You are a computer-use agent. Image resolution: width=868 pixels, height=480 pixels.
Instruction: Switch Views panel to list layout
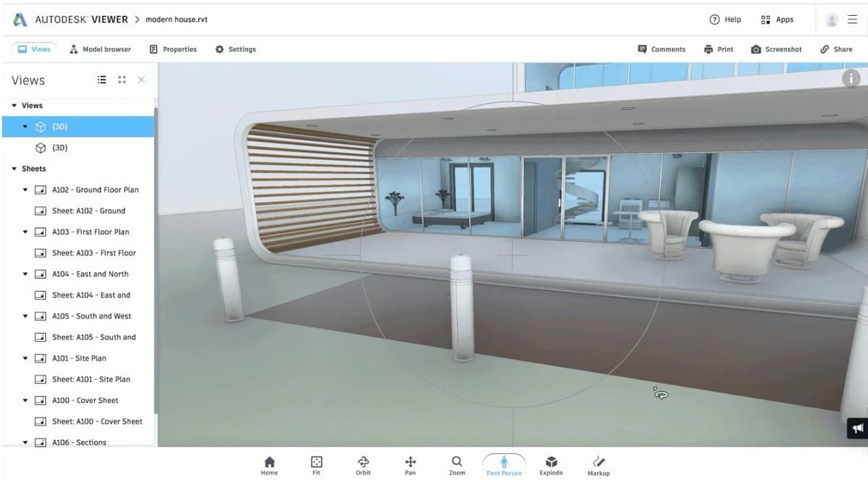102,80
